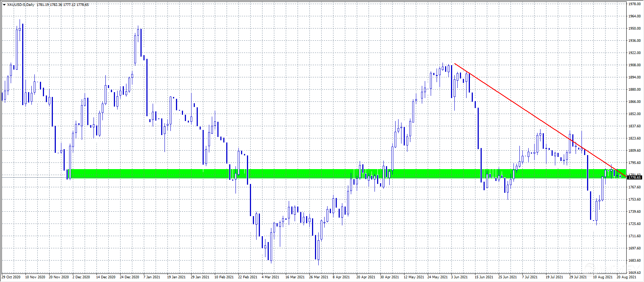Click the 16 Mar 2021 date label
Screen dimensions: 644x282
295,277
